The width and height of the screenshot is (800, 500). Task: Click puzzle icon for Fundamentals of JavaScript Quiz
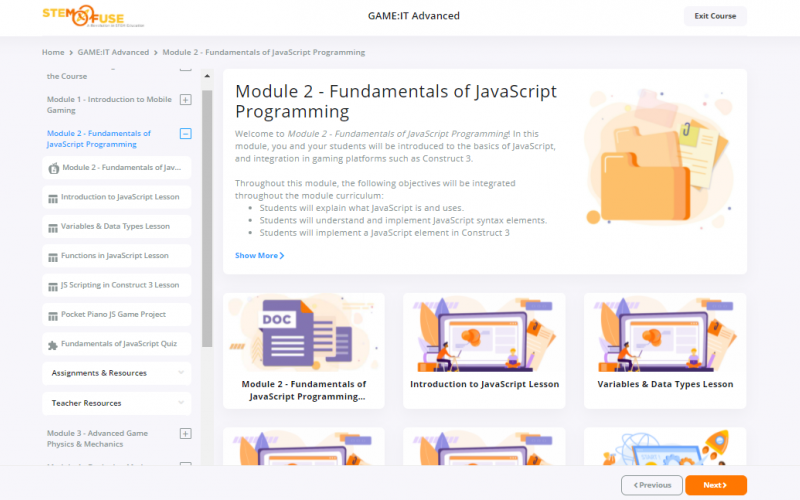pyautogui.click(x=53, y=345)
